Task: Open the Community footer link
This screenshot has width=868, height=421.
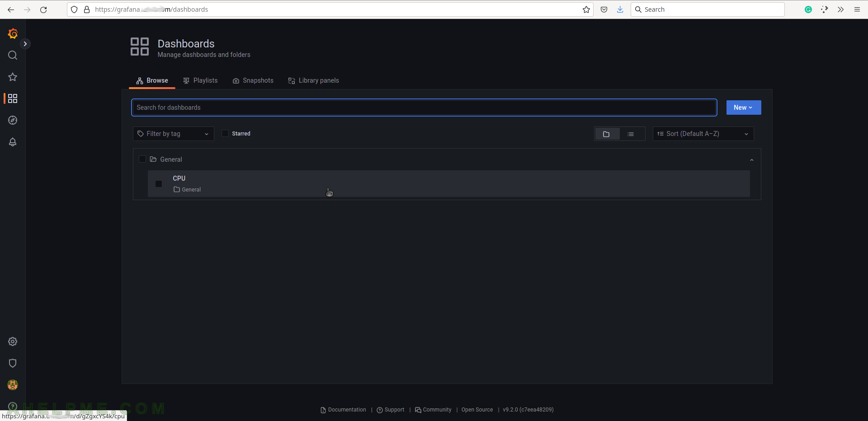Action: (x=433, y=410)
